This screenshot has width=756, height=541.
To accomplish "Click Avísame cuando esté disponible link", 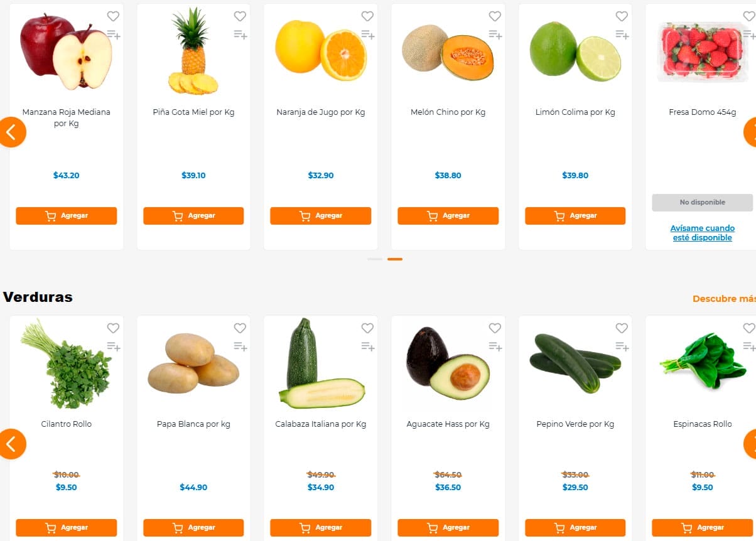I will click(702, 233).
